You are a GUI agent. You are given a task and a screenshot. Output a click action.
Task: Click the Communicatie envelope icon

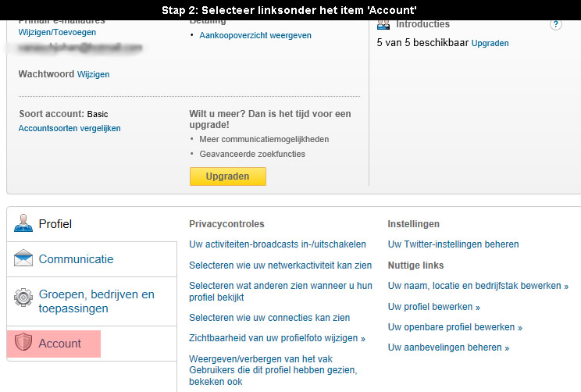click(x=23, y=258)
